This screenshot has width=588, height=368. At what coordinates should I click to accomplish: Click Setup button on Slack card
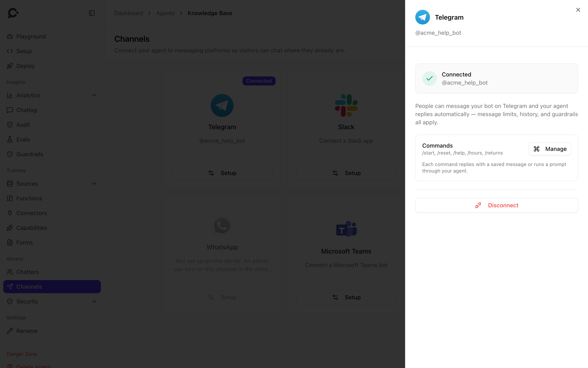click(x=346, y=173)
